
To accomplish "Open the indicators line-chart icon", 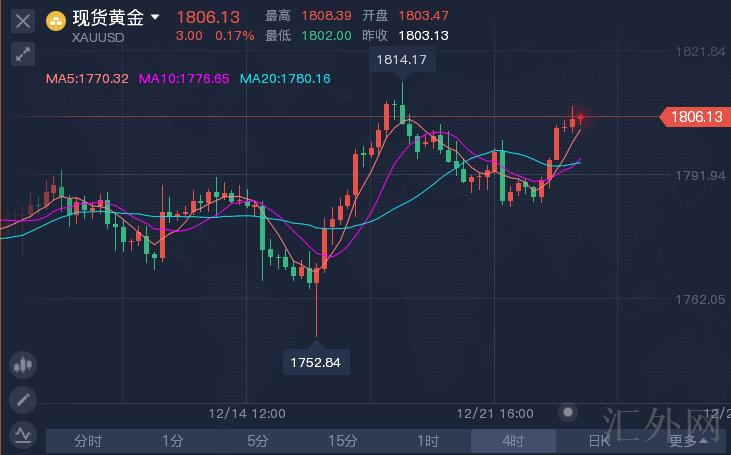I will 22,435.
